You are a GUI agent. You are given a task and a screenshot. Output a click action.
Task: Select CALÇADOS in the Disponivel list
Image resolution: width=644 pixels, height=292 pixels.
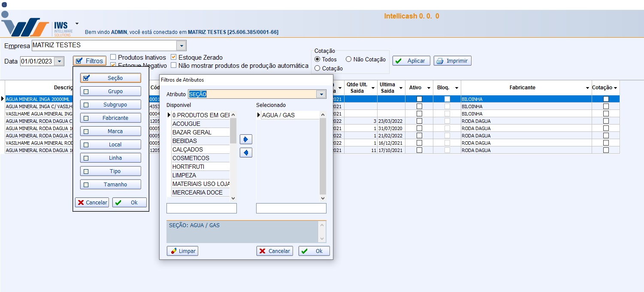click(201, 149)
